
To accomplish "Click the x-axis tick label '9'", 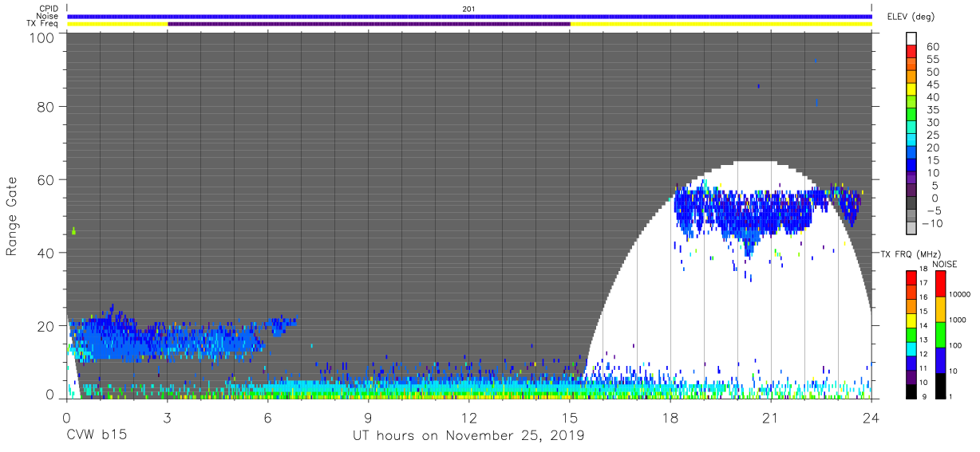I will [x=369, y=416].
